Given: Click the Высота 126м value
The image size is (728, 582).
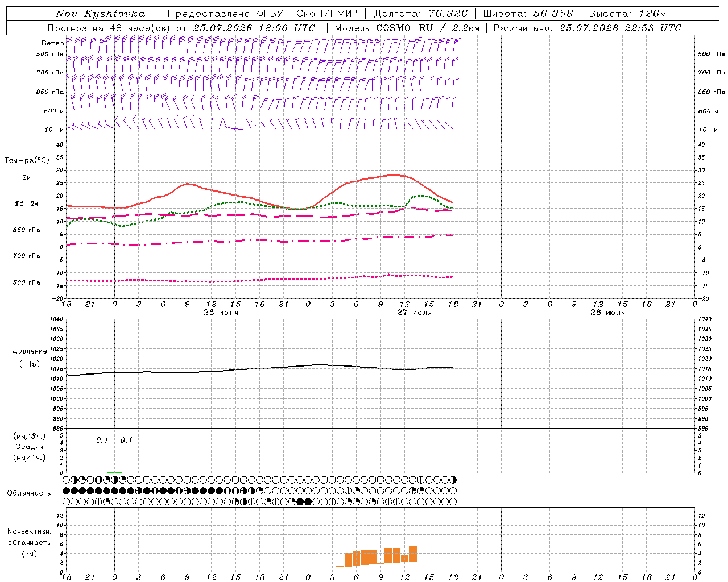Looking at the screenshot, I should click(652, 14).
